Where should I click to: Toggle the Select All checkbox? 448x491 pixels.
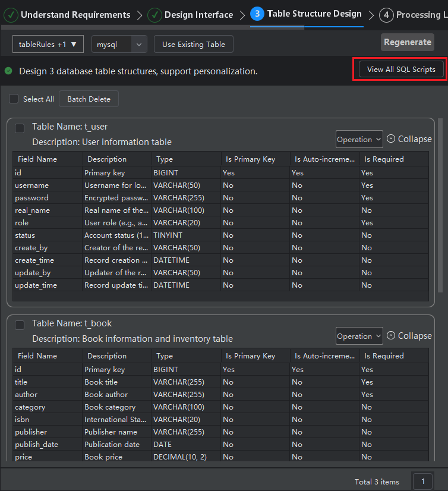pyautogui.click(x=14, y=99)
